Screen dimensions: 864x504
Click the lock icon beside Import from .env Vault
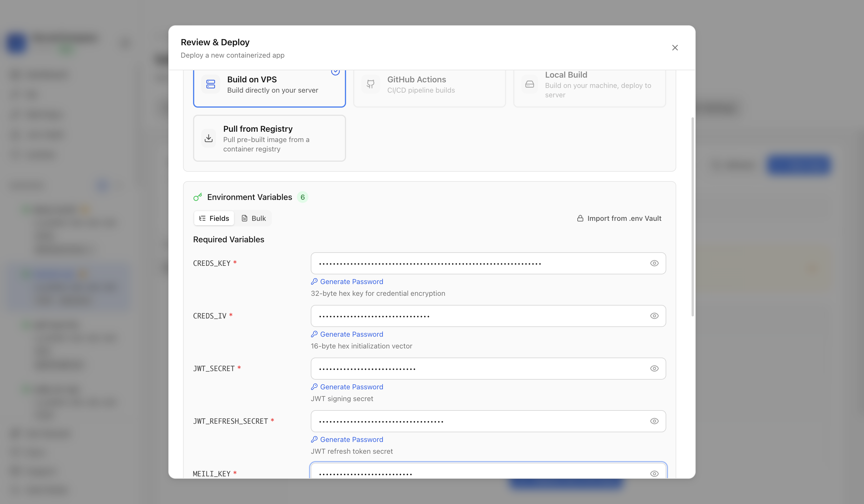pos(580,218)
